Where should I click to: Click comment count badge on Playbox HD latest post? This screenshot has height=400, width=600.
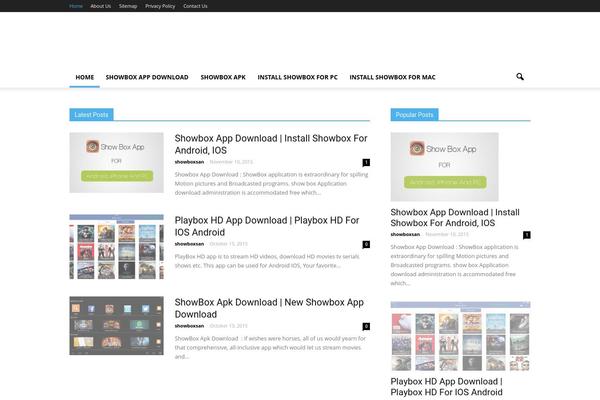pos(366,244)
